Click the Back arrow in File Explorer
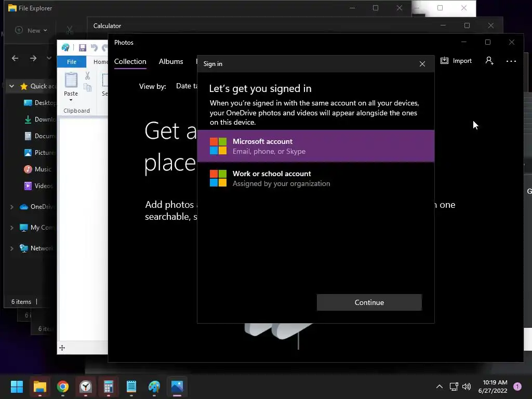Screen dimensions: 532x399 click(x=15, y=58)
